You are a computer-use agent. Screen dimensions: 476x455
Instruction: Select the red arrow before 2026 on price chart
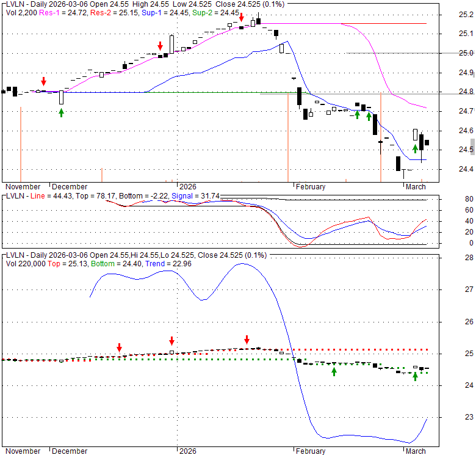(160, 46)
